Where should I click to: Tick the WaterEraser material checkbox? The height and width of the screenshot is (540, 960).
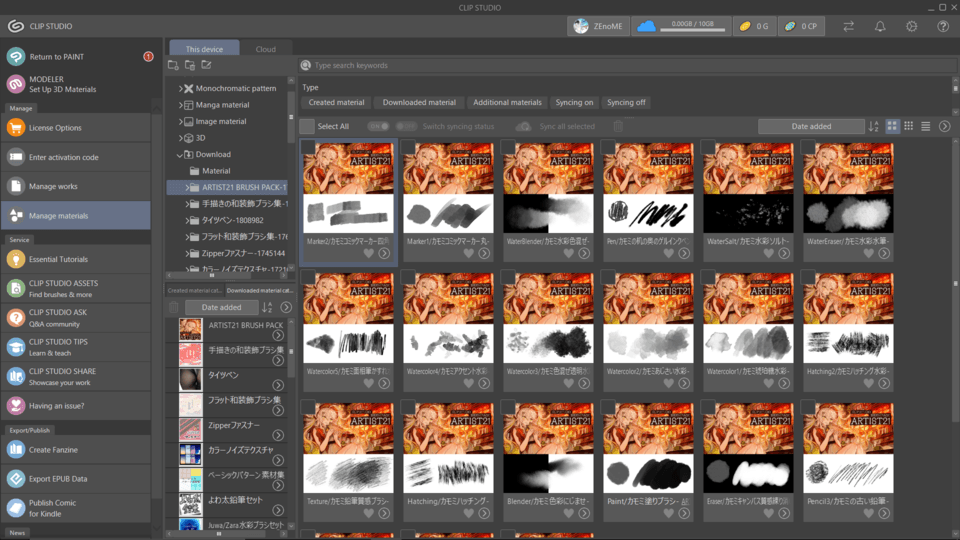click(x=808, y=147)
